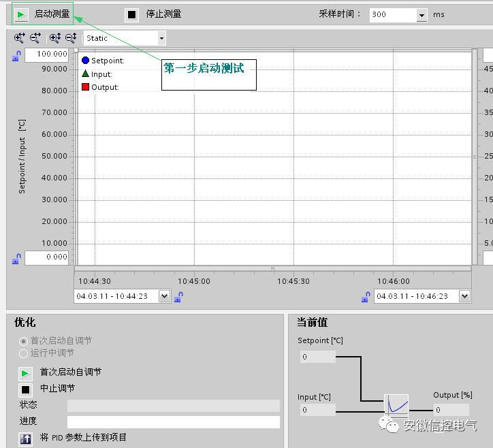Image resolution: width=493 pixels, height=448 pixels.
Task: Click the red Output legend square
Action: [x=85, y=86]
